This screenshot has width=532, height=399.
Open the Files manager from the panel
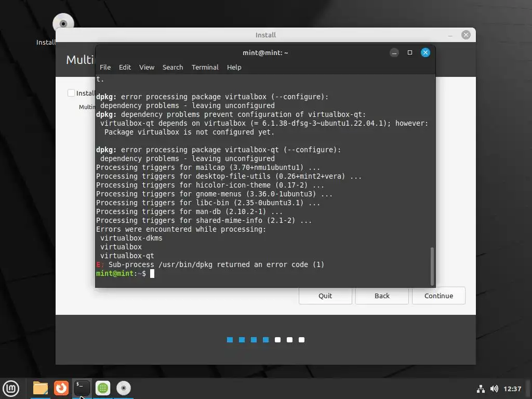click(x=41, y=388)
